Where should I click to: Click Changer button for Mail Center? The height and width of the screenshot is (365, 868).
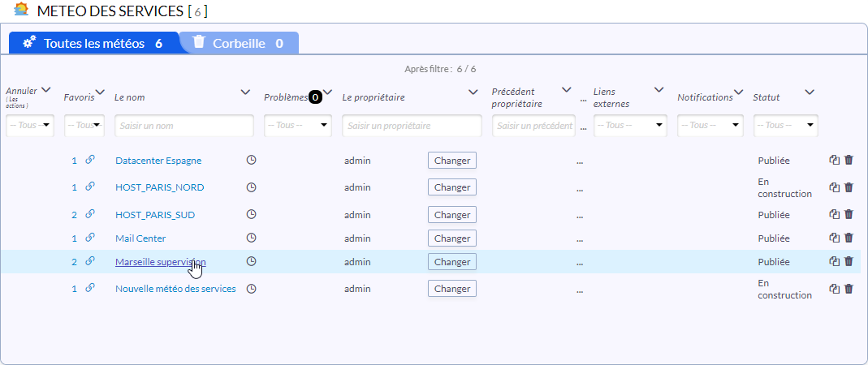point(451,238)
